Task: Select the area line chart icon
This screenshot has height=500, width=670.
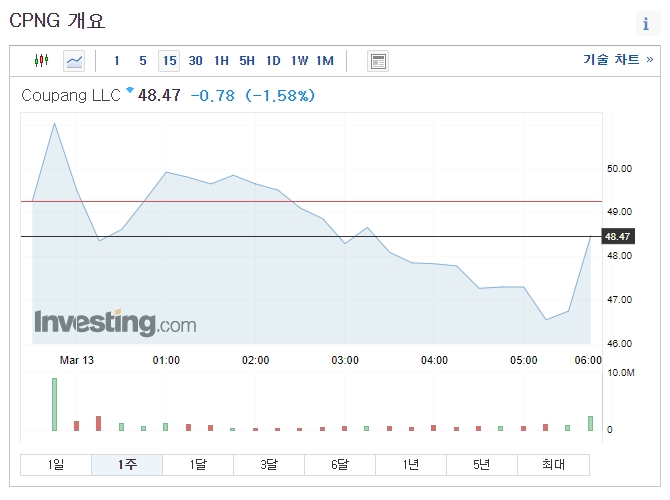Action: click(75, 61)
